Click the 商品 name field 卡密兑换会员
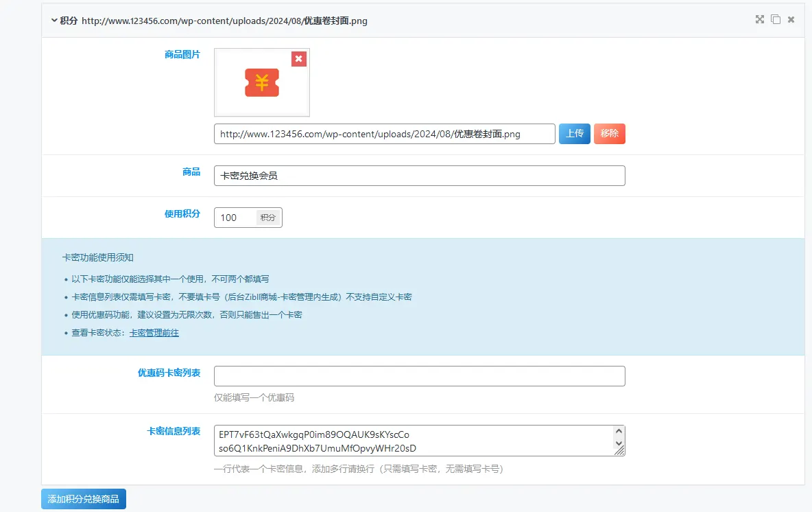 click(x=420, y=176)
